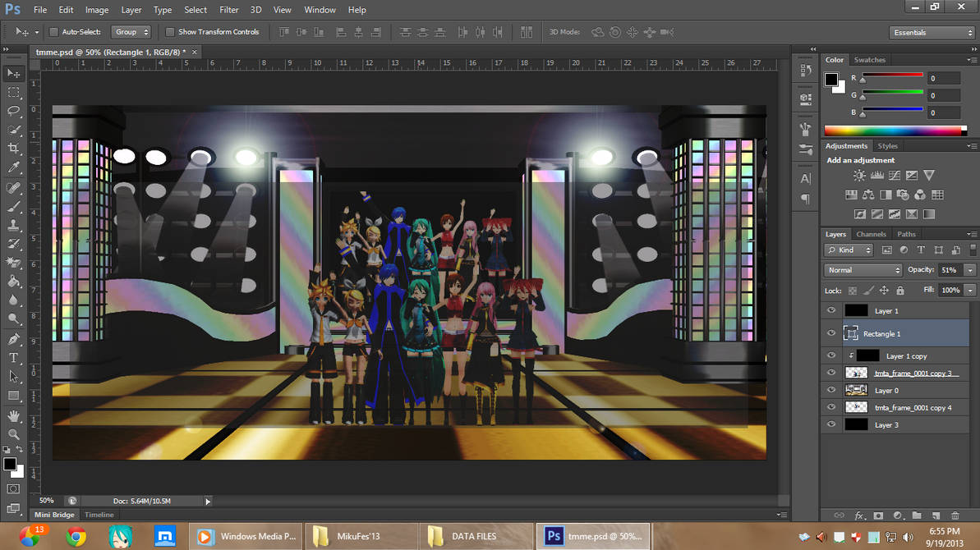Hide the Rectangle 1 layer
980x550 pixels.
[x=831, y=333]
